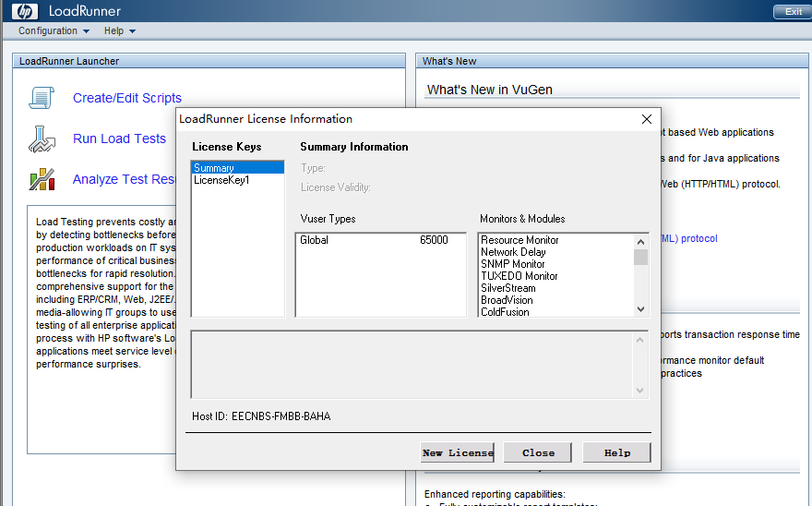Image resolution: width=812 pixels, height=506 pixels.
Task: Click the Help menu dropdown arrow
Action: [132, 31]
